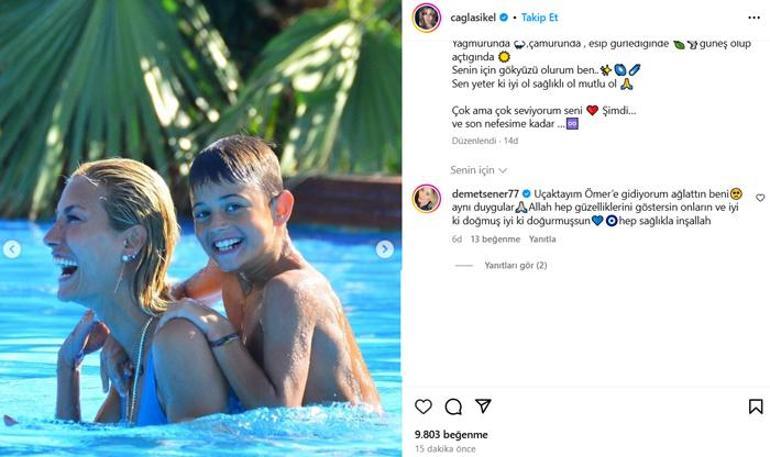View the comment's 13 beğenme likes

495,239
